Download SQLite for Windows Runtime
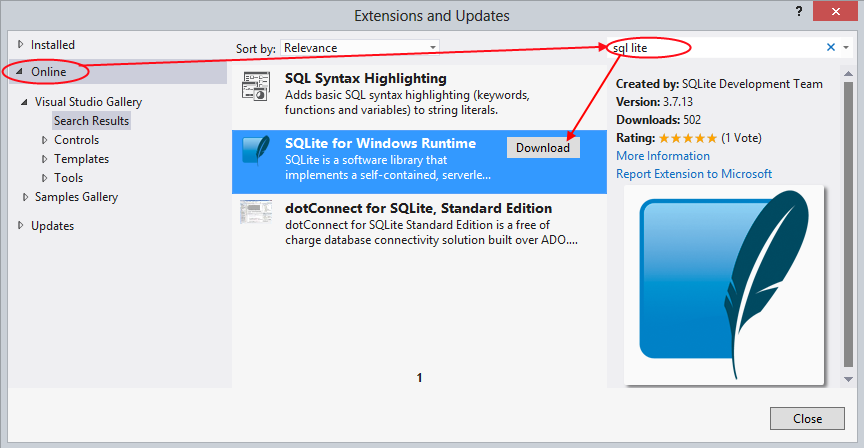Viewport: 864px width, 448px height. (543, 147)
